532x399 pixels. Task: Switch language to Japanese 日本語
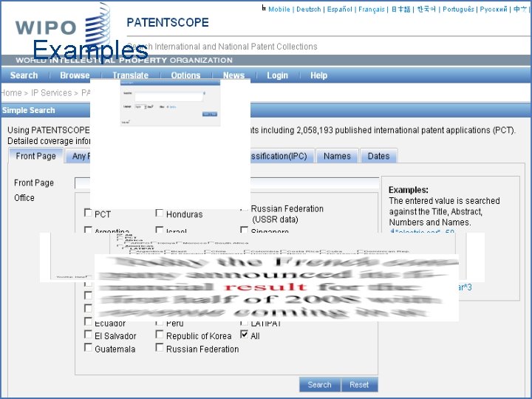tap(400, 10)
